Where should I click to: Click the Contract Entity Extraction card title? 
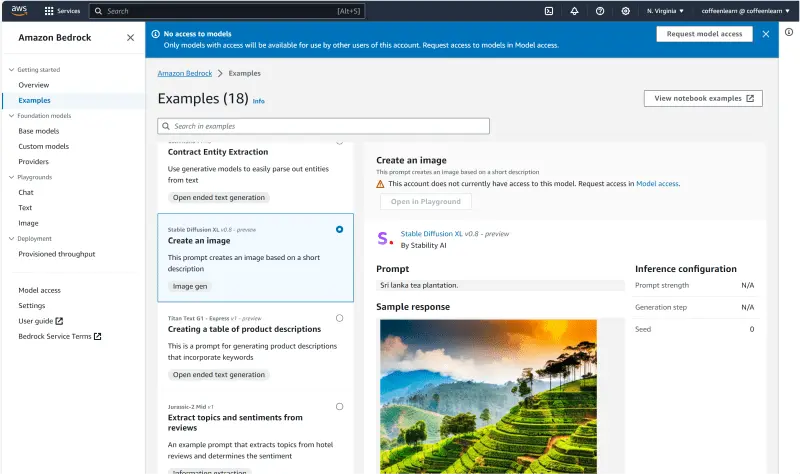(x=218, y=152)
